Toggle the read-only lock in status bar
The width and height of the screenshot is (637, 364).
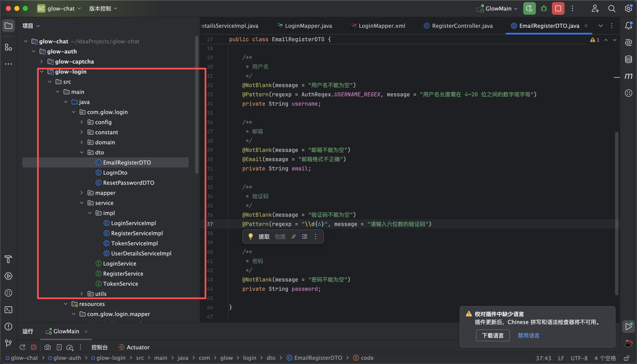(626, 358)
